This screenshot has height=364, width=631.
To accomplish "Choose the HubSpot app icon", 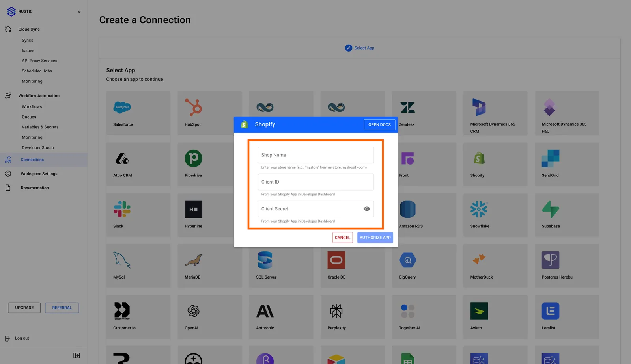I will click(x=193, y=107).
